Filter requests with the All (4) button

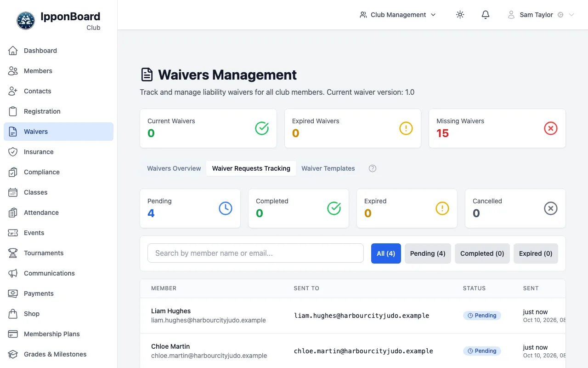[x=386, y=253]
